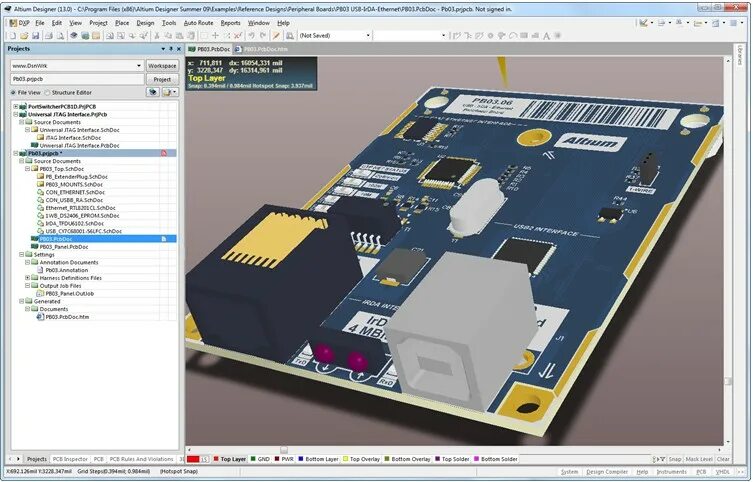Collapse the Generated folder node
Image resolution: width=753 pixels, height=482 pixels.
pos(22,301)
